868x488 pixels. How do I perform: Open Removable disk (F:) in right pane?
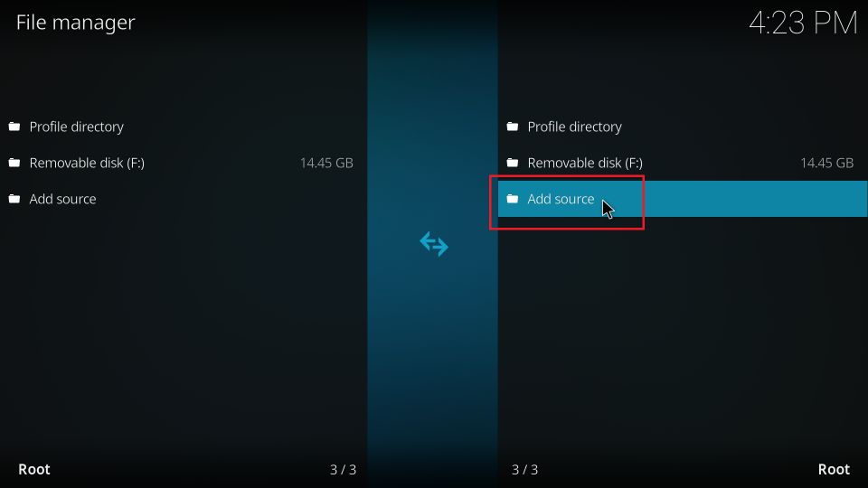click(585, 163)
